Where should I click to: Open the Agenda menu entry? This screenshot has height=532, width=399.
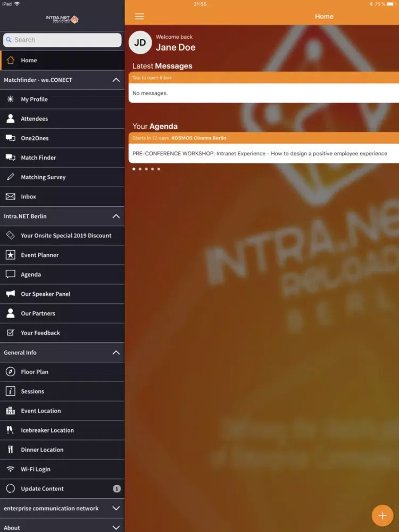point(62,275)
